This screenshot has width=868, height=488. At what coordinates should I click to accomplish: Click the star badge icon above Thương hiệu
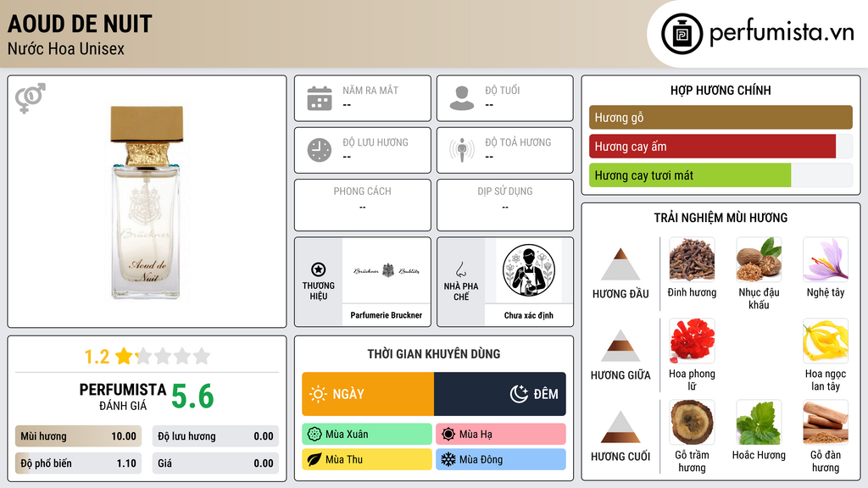click(319, 269)
